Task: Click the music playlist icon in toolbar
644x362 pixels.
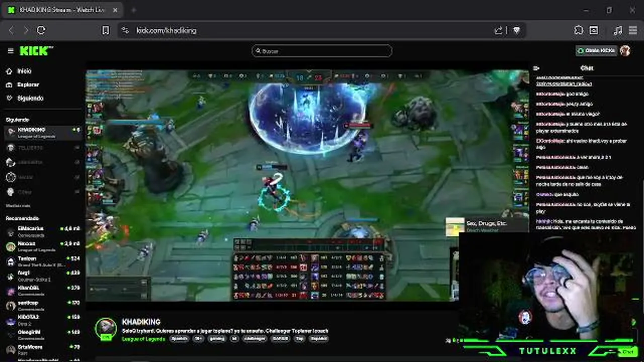Action: [618, 30]
